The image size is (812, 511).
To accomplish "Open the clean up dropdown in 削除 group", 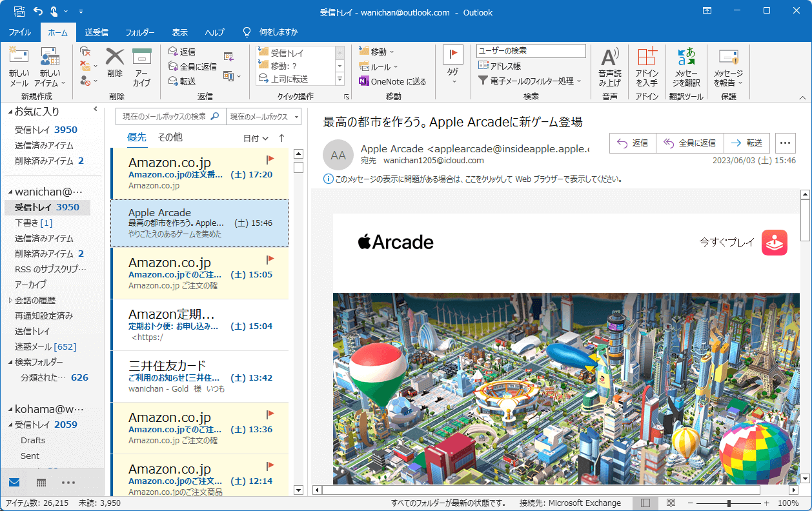I will click(88, 66).
